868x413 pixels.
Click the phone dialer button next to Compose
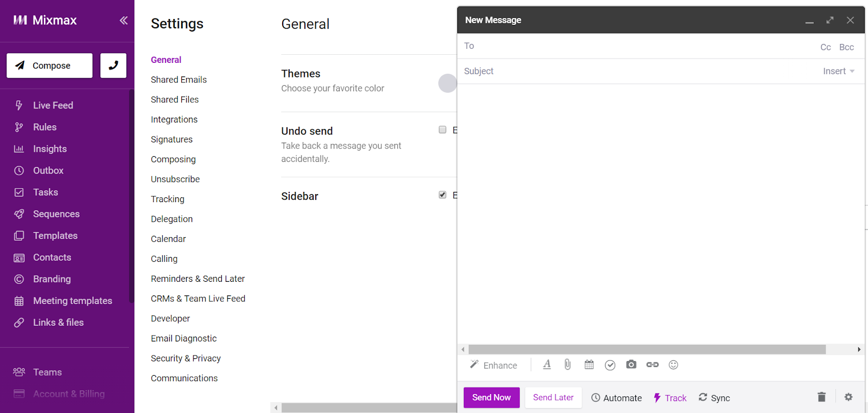[x=113, y=66]
